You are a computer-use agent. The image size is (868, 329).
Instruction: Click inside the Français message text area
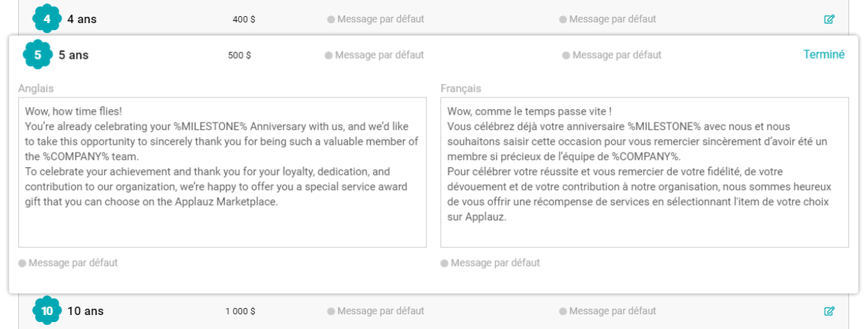coord(644,172)
